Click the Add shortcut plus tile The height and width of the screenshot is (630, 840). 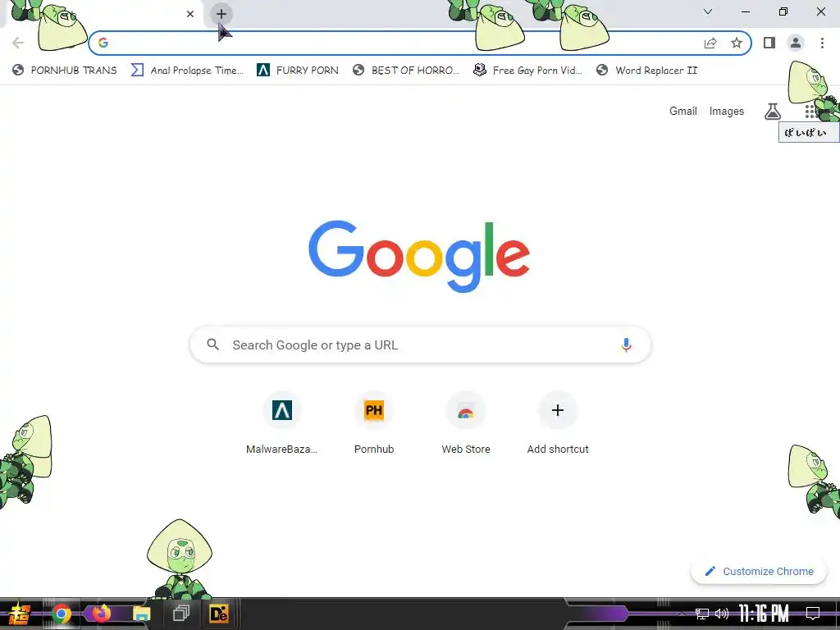[558, 424]
